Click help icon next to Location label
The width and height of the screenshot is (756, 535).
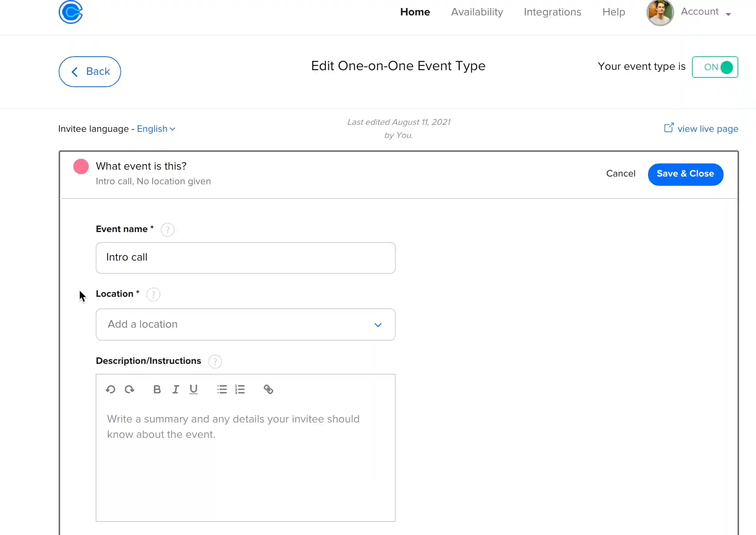153,294
